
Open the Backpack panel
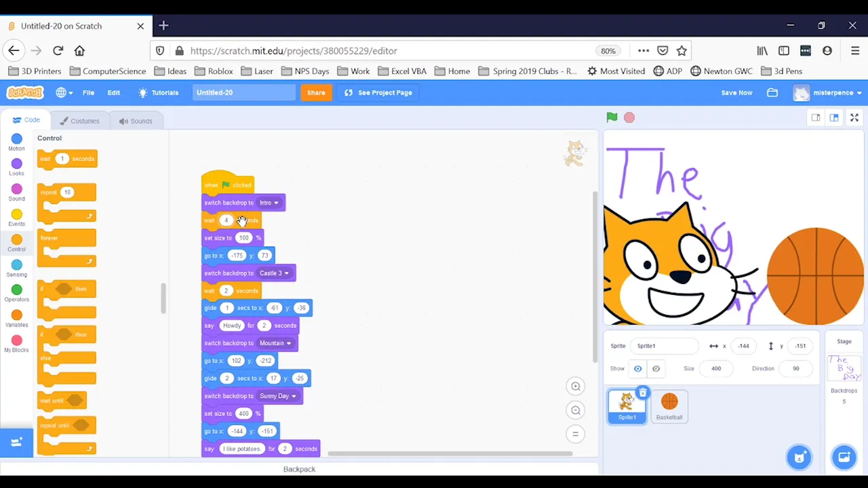coord(299,469)
